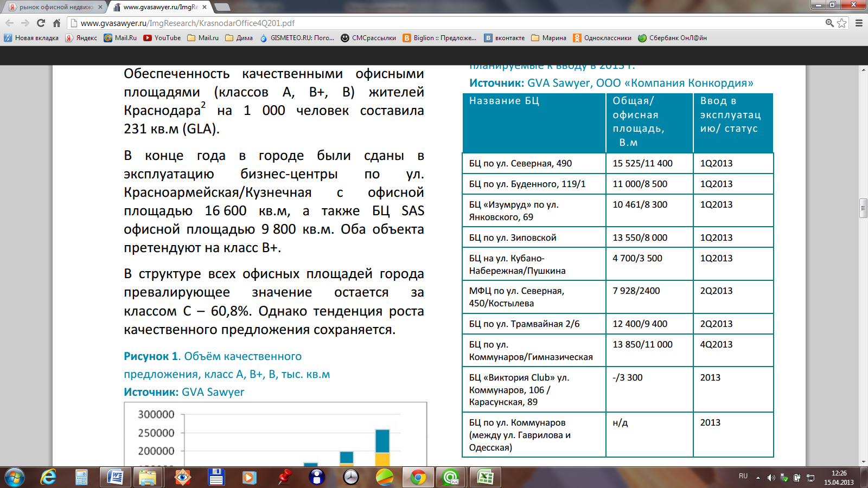Open the blue round person icon in taskbar
The height and width of the screenshot is (488, 868).
[317, 478]
